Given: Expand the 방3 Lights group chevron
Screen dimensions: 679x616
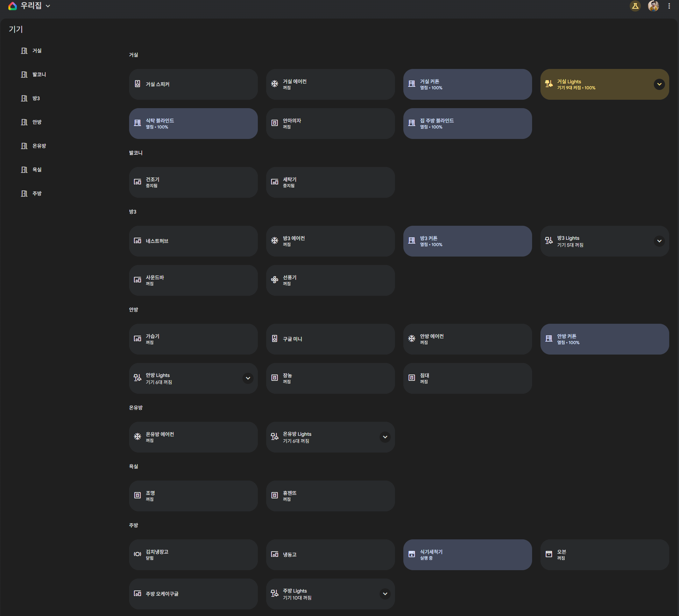Looking at the screenshot, I should [659, 241].
